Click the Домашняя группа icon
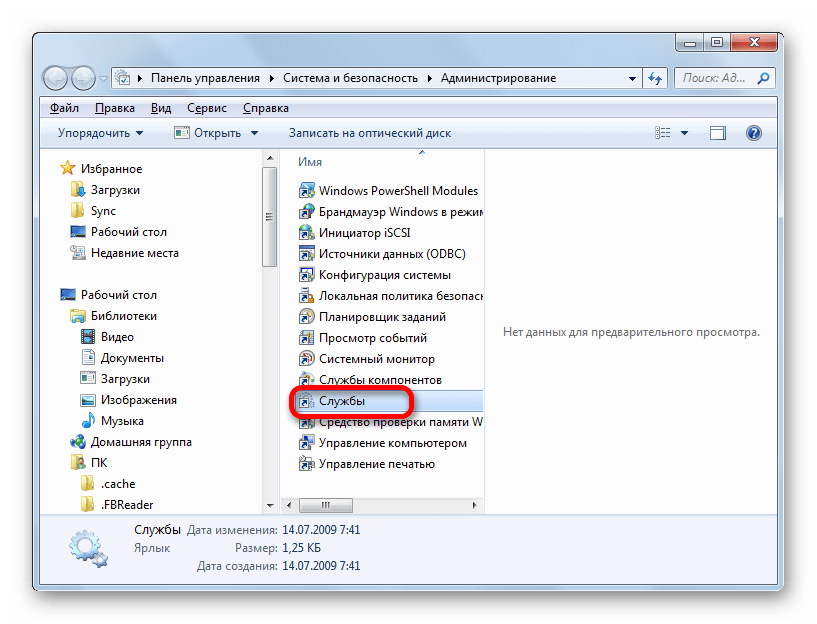The width and height of the screenshot is (817, 624). pyautogui.click(x=78, y=442)
